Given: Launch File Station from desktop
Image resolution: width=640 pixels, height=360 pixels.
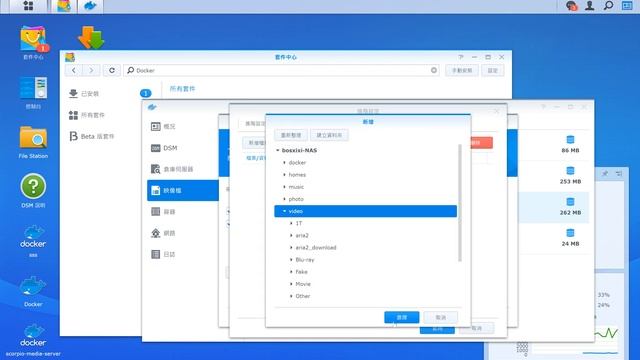Looking at the screenshot, I should pyautogui.click(x=33, y=142).
